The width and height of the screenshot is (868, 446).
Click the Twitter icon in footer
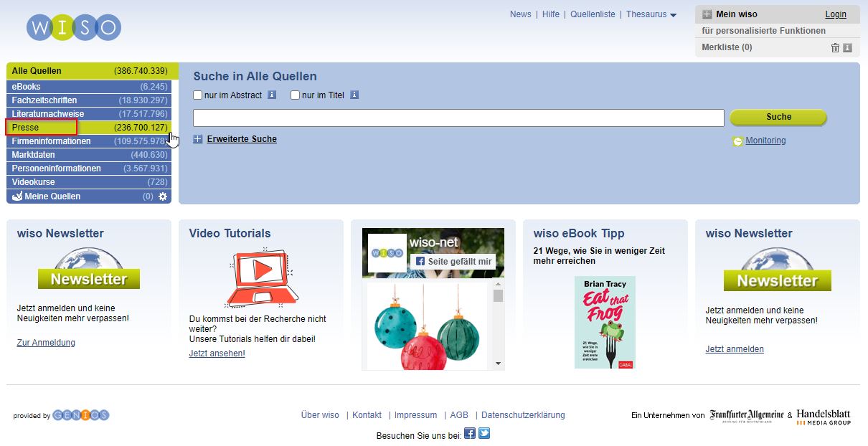[484, 433]
